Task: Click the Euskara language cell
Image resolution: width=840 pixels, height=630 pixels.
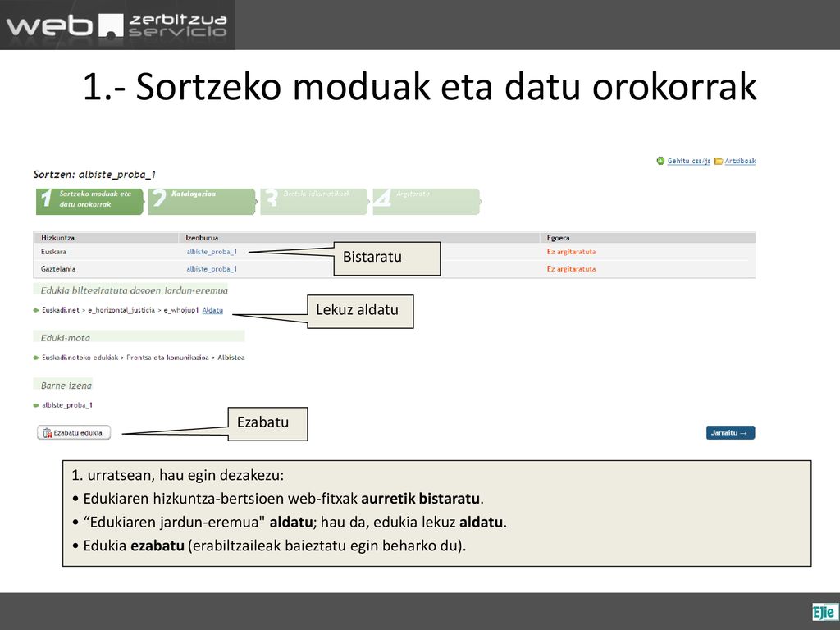Action: [x=53, y=252]
